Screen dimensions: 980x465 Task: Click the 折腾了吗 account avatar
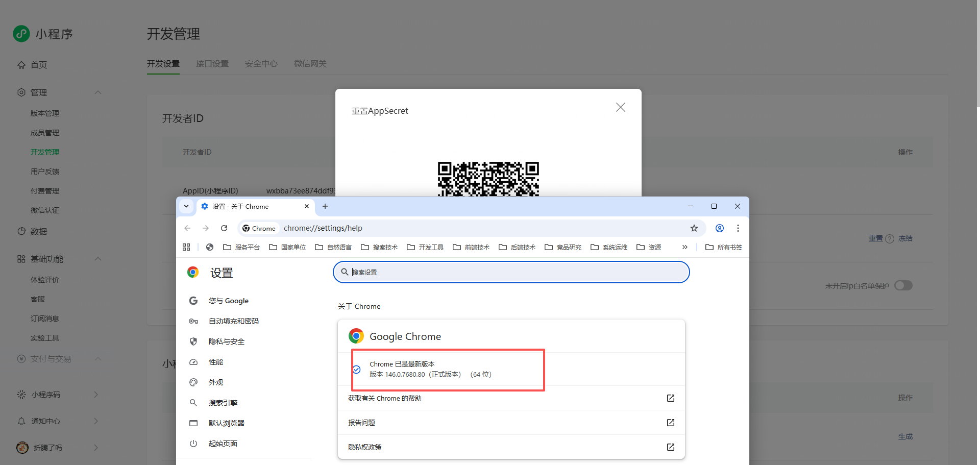point(22,448)
